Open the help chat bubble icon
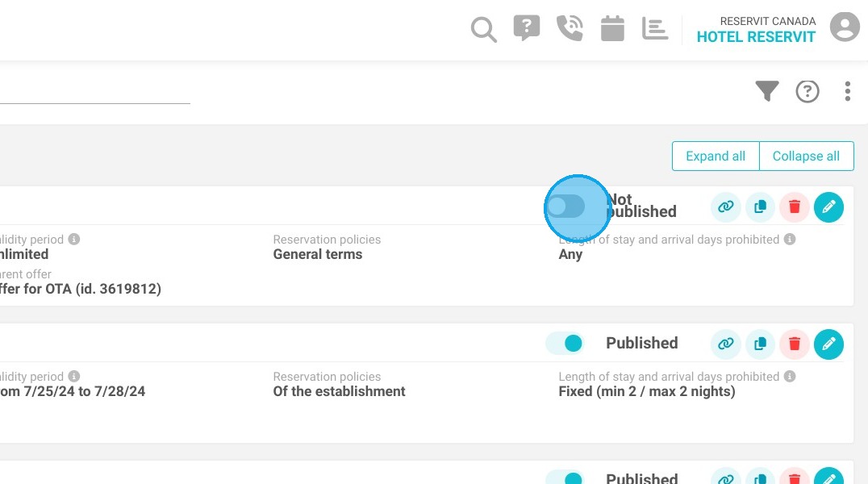The image size is (868, 484). pos(527,27)
